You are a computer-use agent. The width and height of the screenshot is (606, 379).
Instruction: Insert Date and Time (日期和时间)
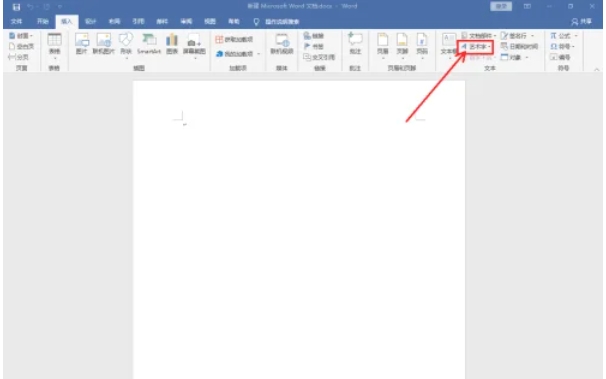pos(519,46)
